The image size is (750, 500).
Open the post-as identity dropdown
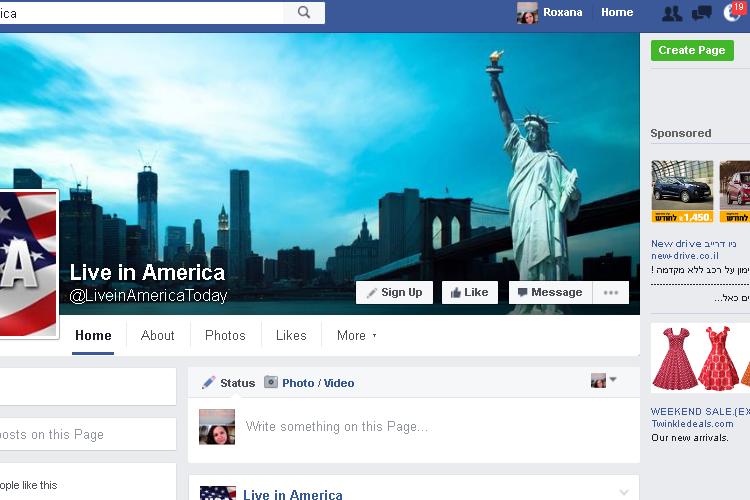click(x=604, y=380)
